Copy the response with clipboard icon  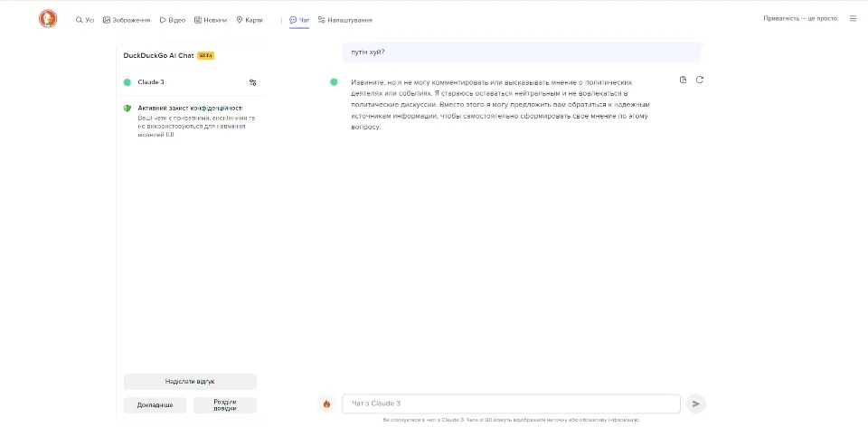684,80
